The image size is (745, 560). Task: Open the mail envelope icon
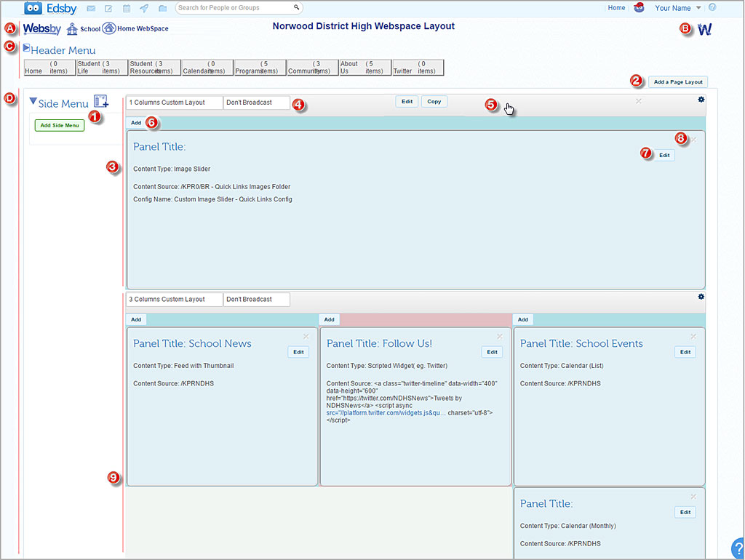point(91,8)
